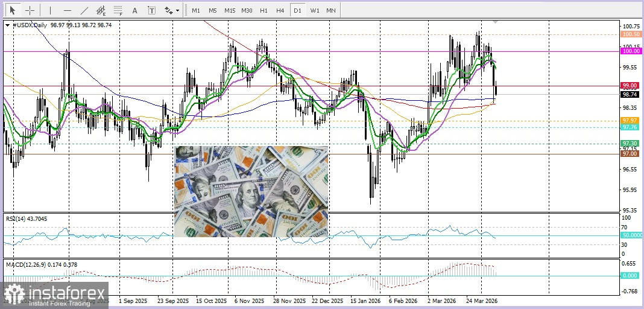Screen dimensions: 644x309
Task: Select the W1 weekly timeframe
Action: pyautogui.click(x=314, y=10)
